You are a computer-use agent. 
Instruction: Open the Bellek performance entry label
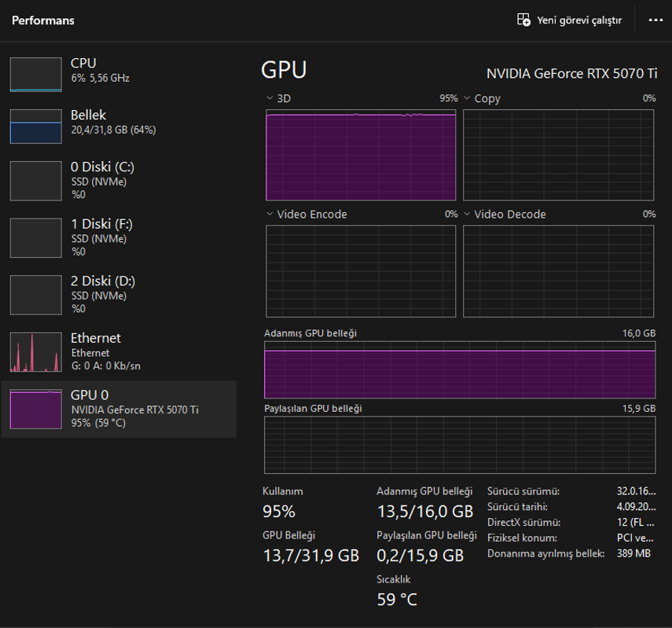tap(88, 115)
